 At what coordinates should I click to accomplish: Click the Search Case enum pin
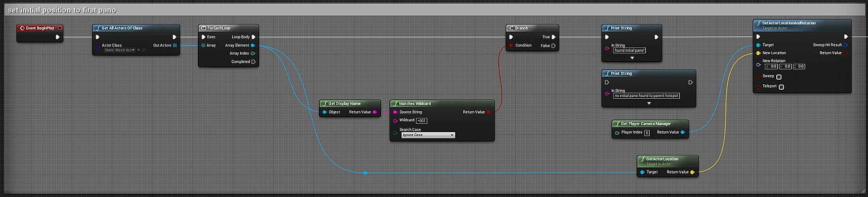coord(395,133)
